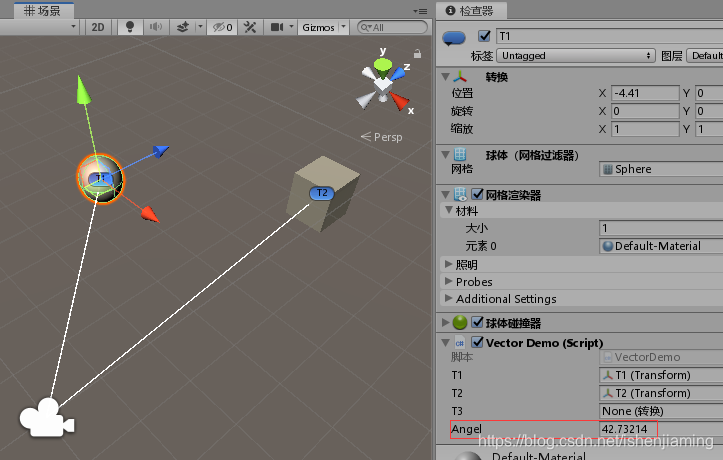Select the T1 sphere label in scene

[x=100, y=178]
